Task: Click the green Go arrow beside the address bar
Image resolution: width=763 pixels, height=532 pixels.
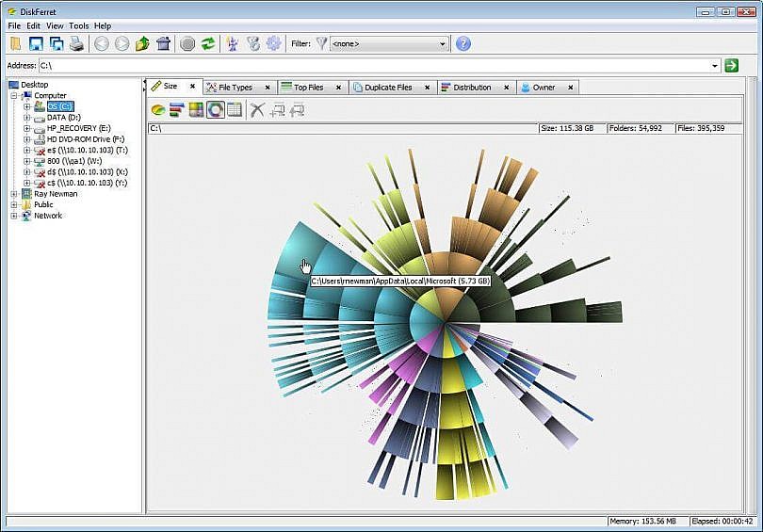Action: pyautogui.click(x=731, y=65)
